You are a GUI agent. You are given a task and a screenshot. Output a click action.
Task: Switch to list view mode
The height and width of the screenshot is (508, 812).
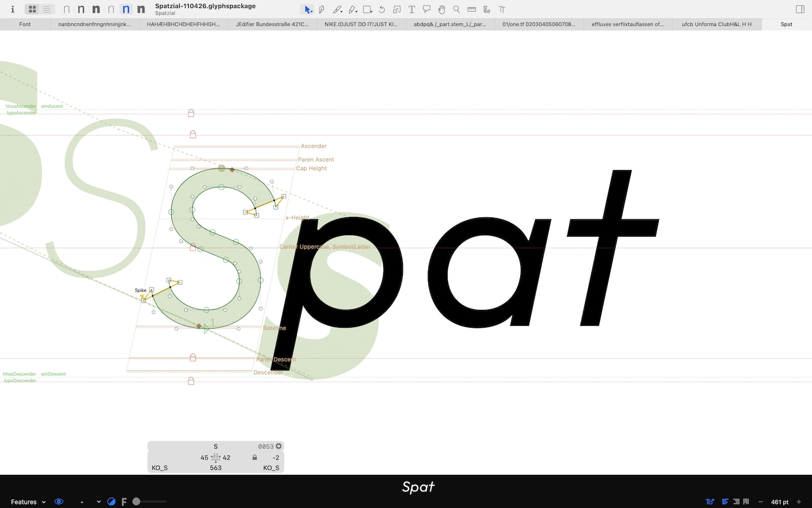coord(47,9)
